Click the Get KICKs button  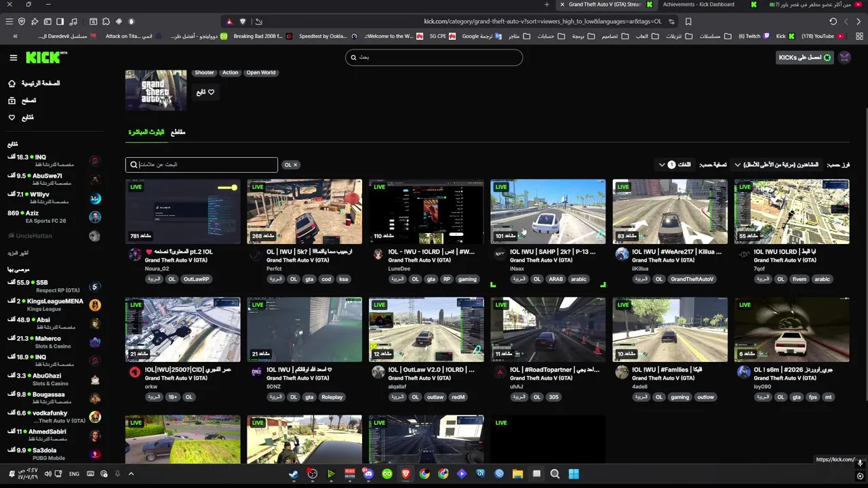tap(805, 58)
